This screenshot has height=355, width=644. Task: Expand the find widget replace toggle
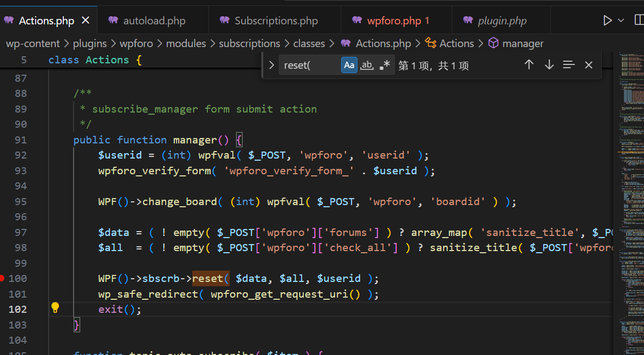pos(271,65)
